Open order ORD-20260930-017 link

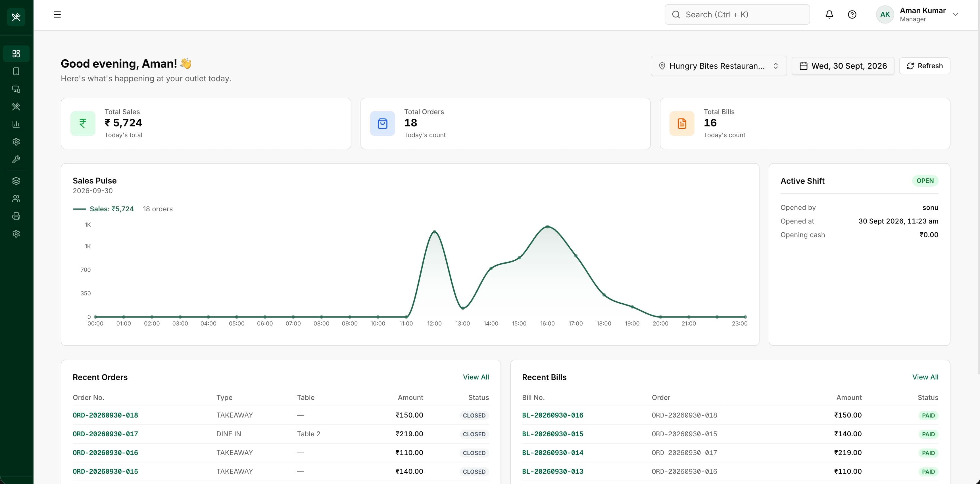pos(105,434)
